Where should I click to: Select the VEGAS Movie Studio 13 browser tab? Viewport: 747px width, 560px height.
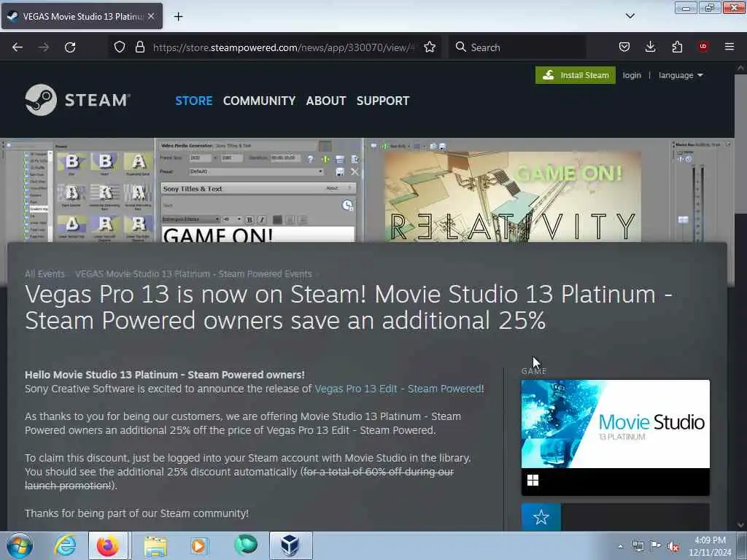pos(82,16)
